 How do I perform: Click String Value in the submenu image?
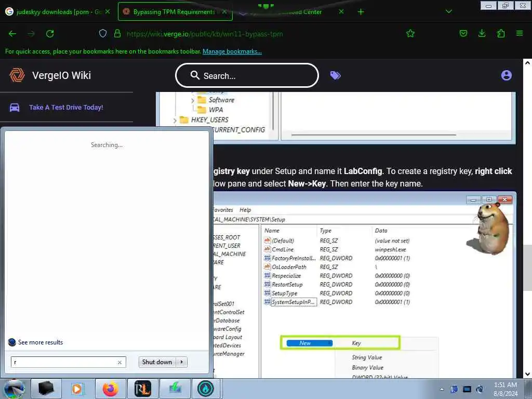(367, 357)
